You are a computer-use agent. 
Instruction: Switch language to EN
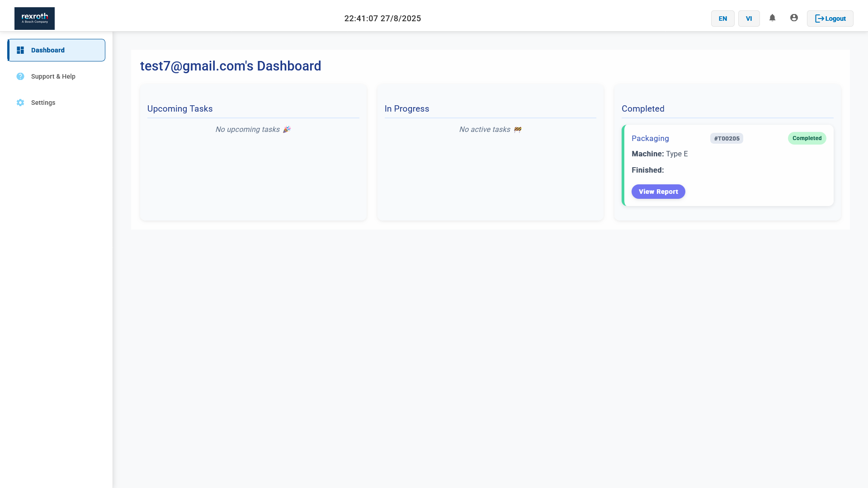(722, 19)
